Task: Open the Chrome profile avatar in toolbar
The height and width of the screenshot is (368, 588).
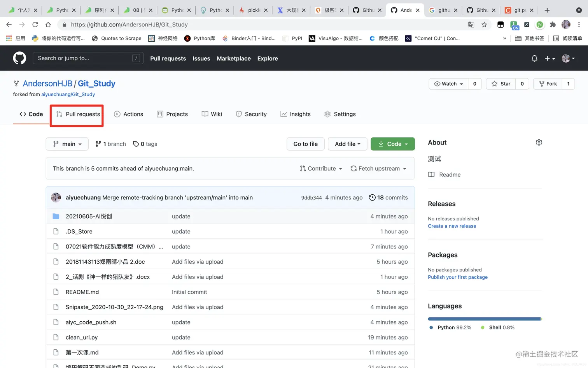Action: tap(566, 25)
